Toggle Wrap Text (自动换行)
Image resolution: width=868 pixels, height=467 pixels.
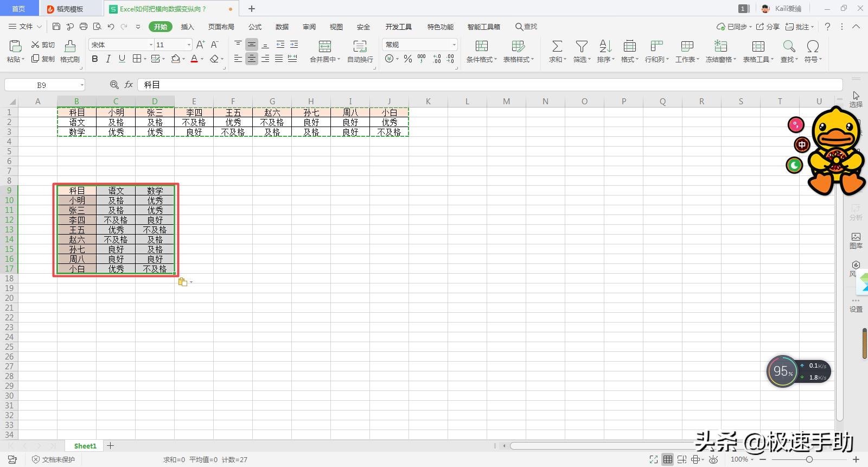pyautogui.click(x=360, y=47)
